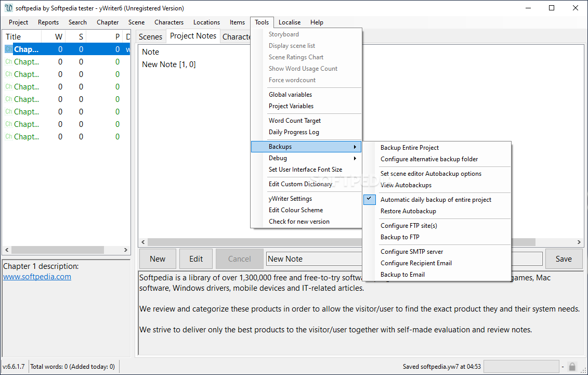Open Set scene editor Autobackup options

(x=437, y=174)
